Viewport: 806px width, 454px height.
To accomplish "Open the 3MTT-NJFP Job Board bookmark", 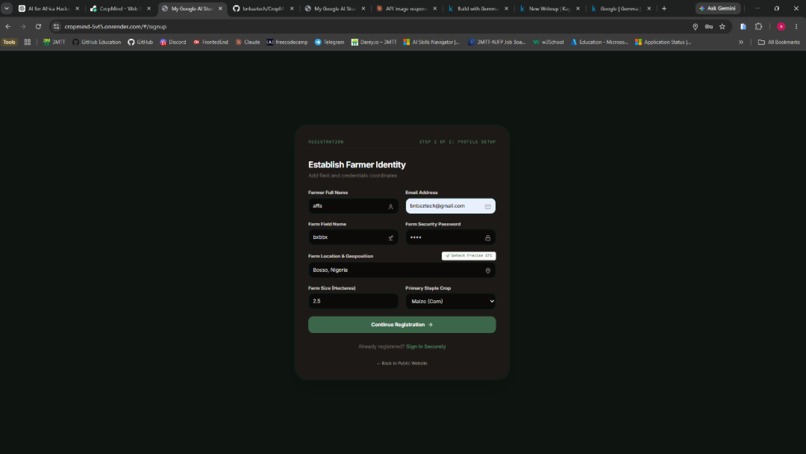I will (x=497, y=42).
